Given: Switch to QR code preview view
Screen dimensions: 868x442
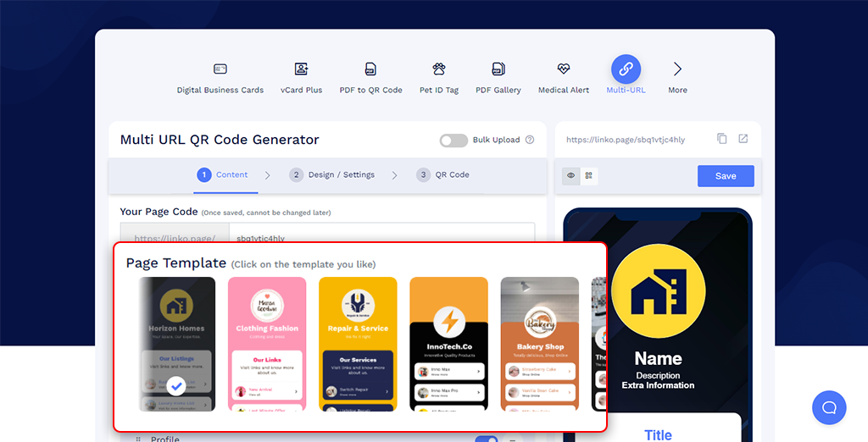Looking at the screenshot, I should [x=589, y=176].
